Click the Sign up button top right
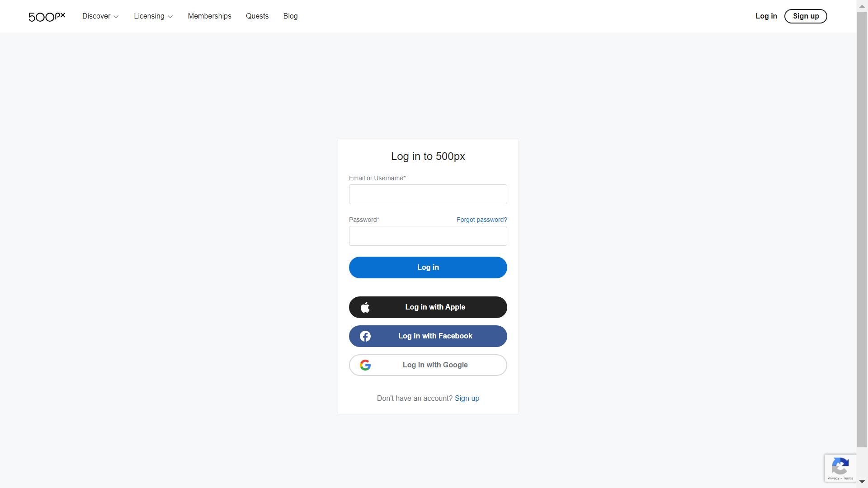 tap(806, 16)
